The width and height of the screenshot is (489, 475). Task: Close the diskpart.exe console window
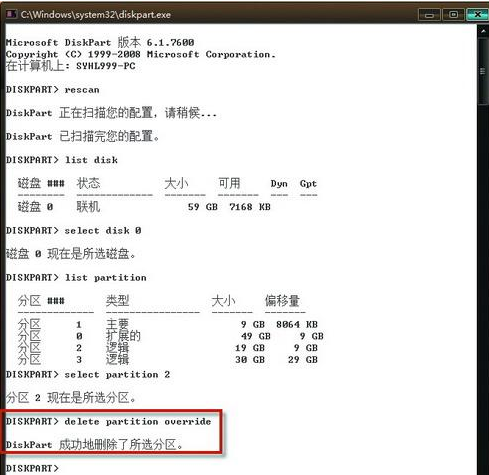coord(477,15)
